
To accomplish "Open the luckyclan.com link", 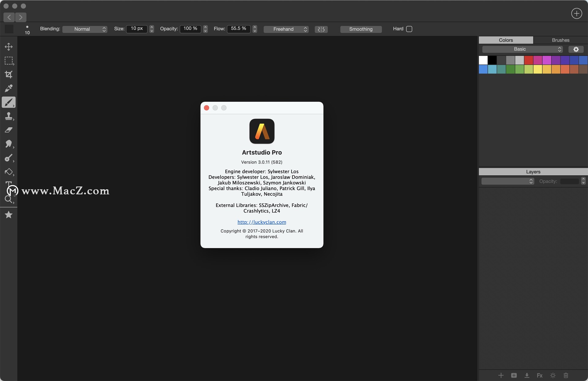I will [x=262, y=222].
